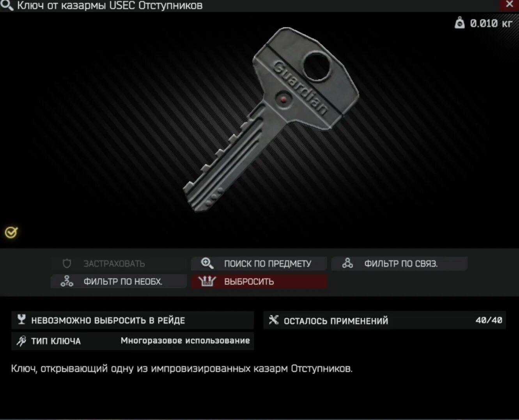Open ПОИСК ПО ПРЕДМЕТУ search
This screenshot has height=420, width=519.
(x=259, y=264)
